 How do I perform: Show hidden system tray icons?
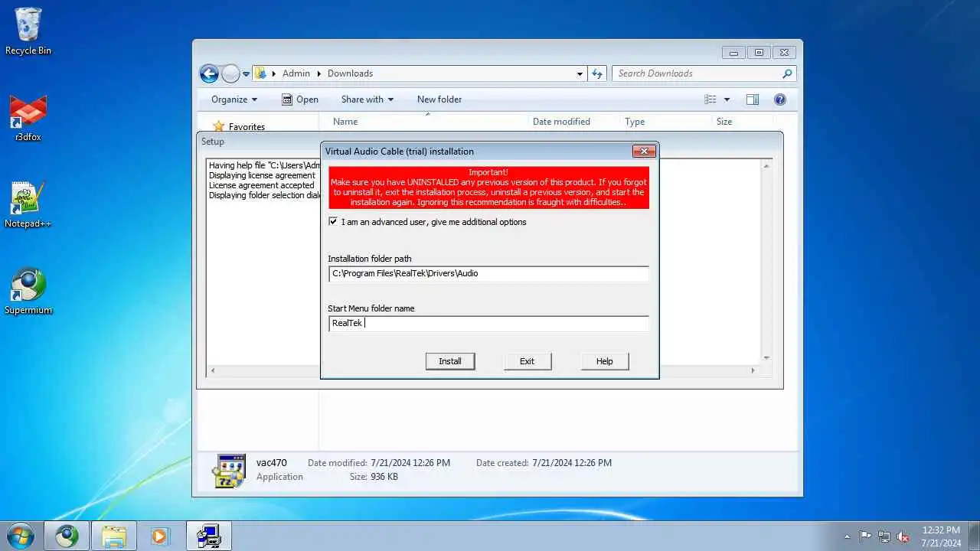(847, 536)
